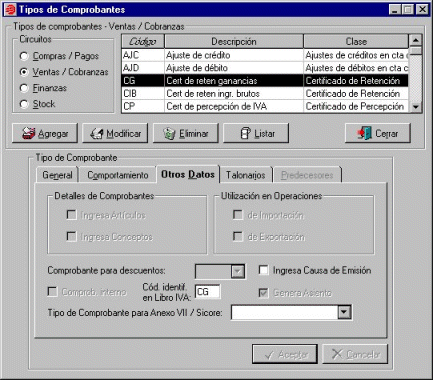The width and height of the screenshot is (433, 380).
Task: Expand the Anexo VII / Sicore combo box
Action: (x=344, y=313)
